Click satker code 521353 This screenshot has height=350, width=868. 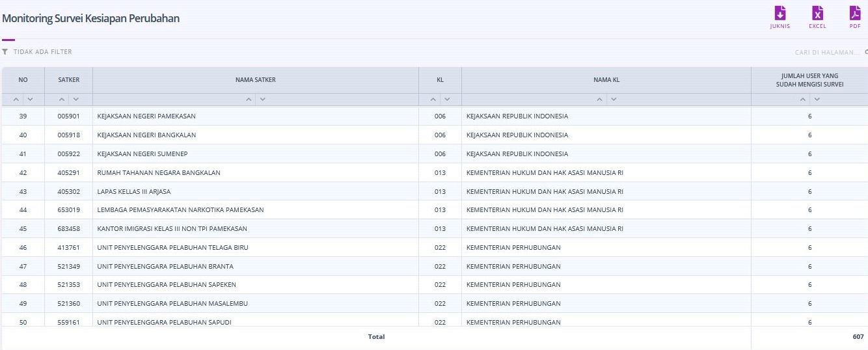point(68,284)
